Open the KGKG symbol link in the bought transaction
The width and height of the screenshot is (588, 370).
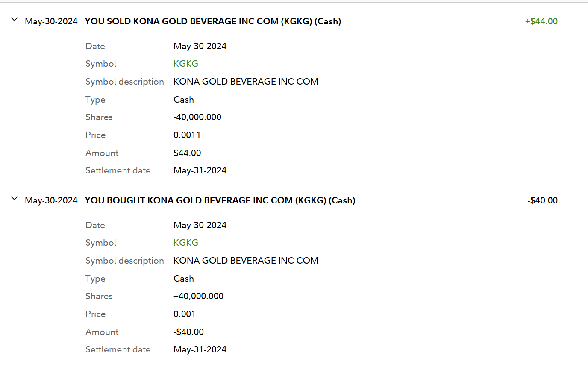click(185, 243)
